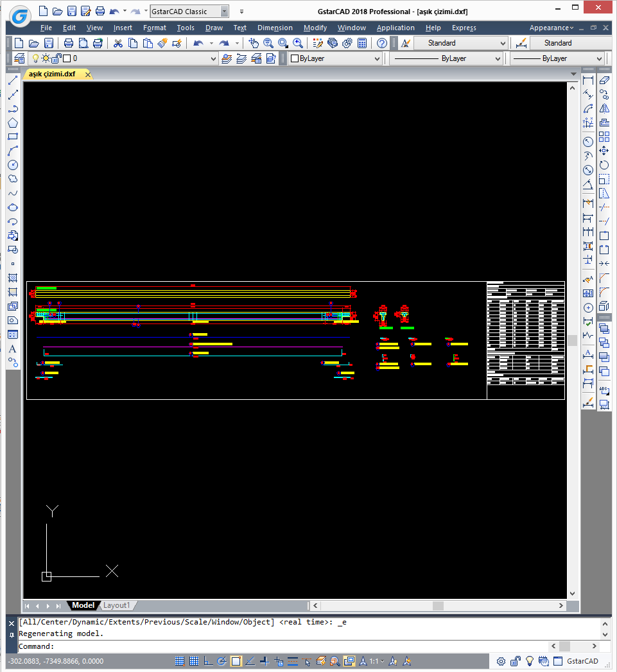Select the Hatch tool
Viewport: 617px width, 672px height.
(13, 278)
